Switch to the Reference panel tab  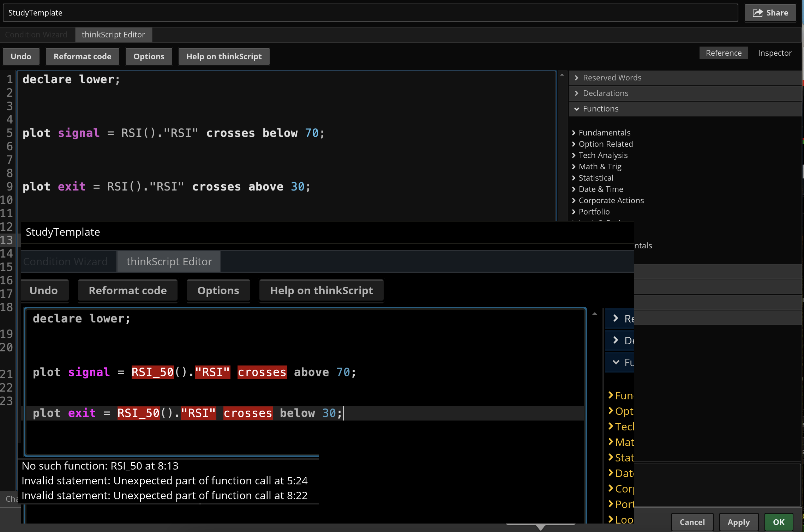724,53
